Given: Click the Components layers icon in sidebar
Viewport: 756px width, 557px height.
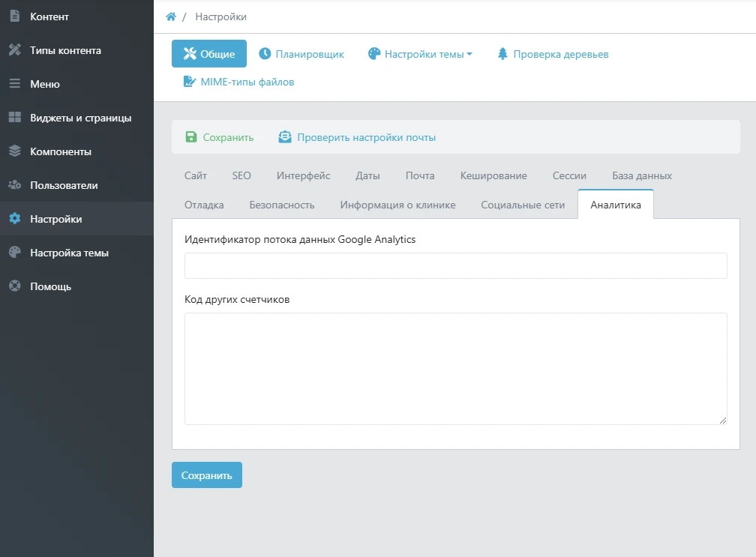Looking at the screenshot, I should pos(14,151).
